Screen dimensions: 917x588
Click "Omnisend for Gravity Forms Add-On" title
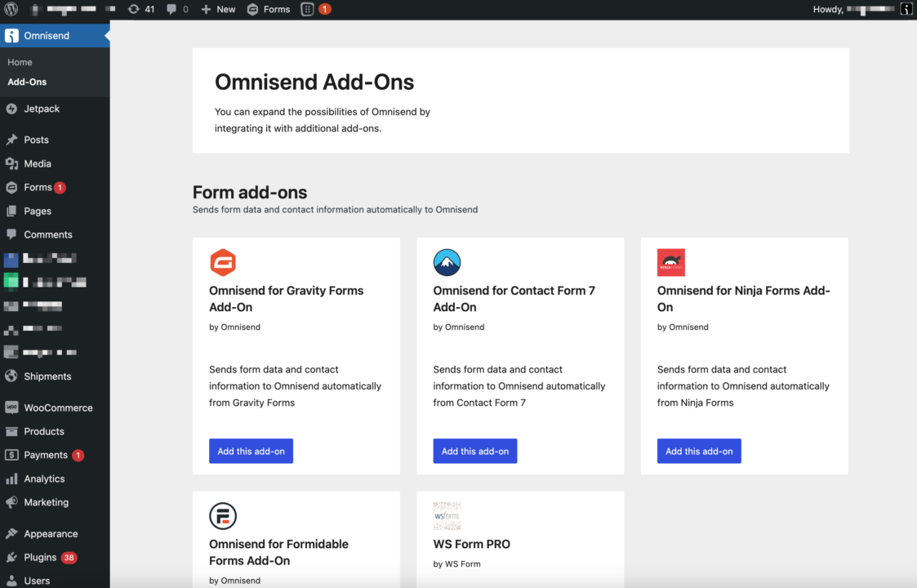tap(286, 299)
